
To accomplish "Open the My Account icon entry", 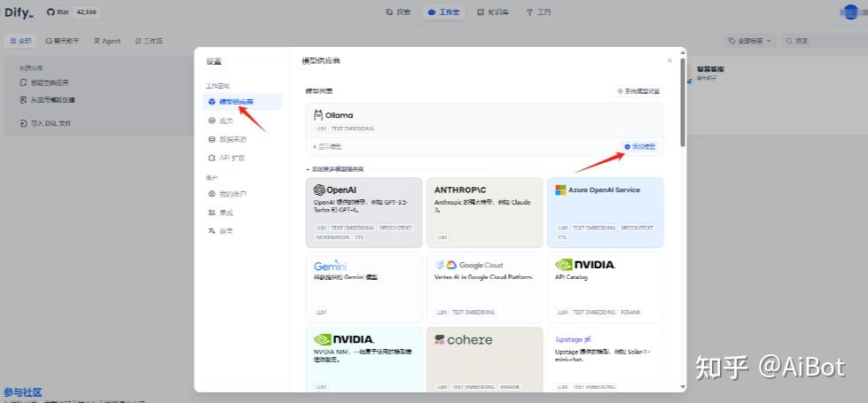I will pos(212,194).
